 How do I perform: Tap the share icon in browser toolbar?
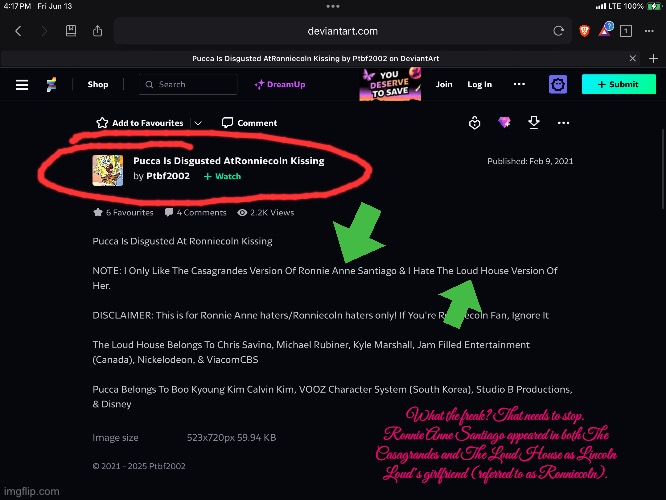(x=98, y=31)
